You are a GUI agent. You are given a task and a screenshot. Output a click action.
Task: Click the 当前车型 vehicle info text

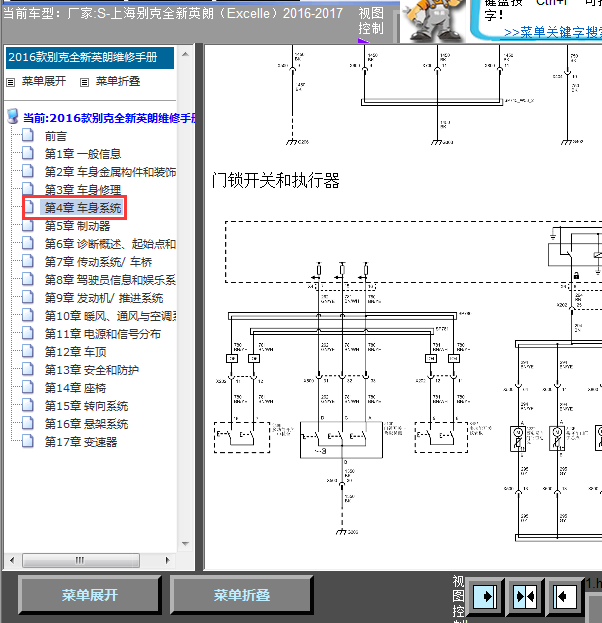point(173,14)
